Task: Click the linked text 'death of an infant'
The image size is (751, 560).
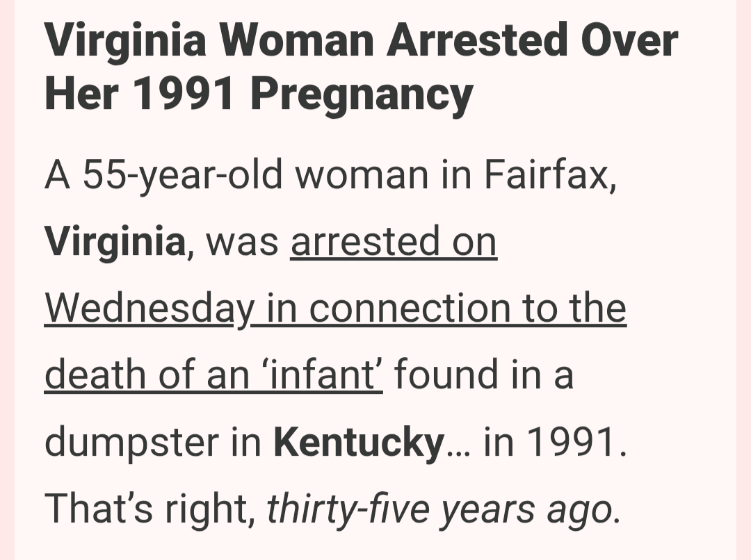Action: [x=213, y=375]
